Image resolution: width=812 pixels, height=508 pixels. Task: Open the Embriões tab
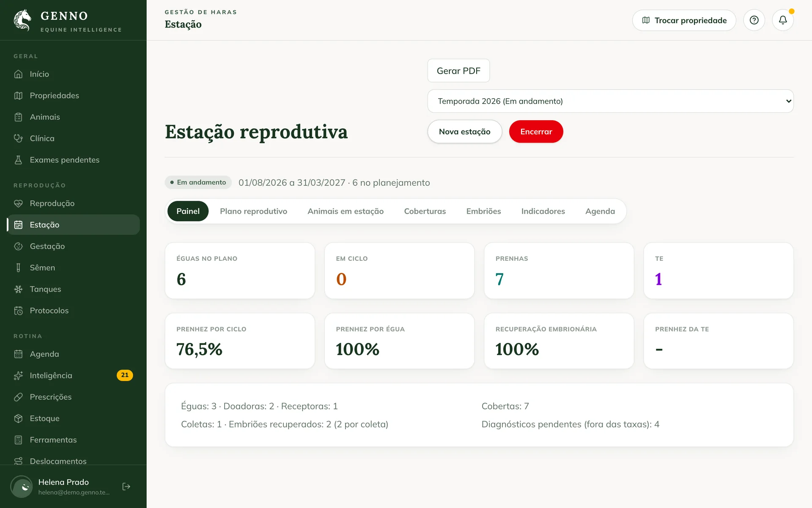pos(483,211)
